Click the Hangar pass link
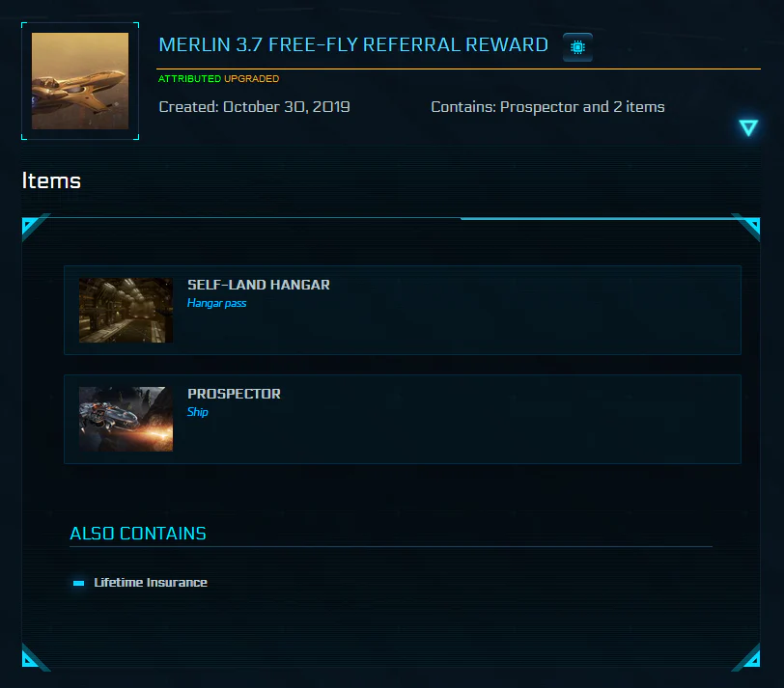The image size is (784, 688). click(x=216, y=303)
